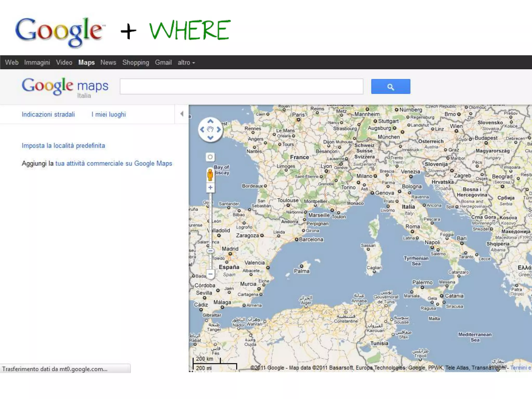Image resolution: width=532 pixels, height=399 pixels.
Task: Click Imposta la località predefinita
Action: tap(63, 146)
